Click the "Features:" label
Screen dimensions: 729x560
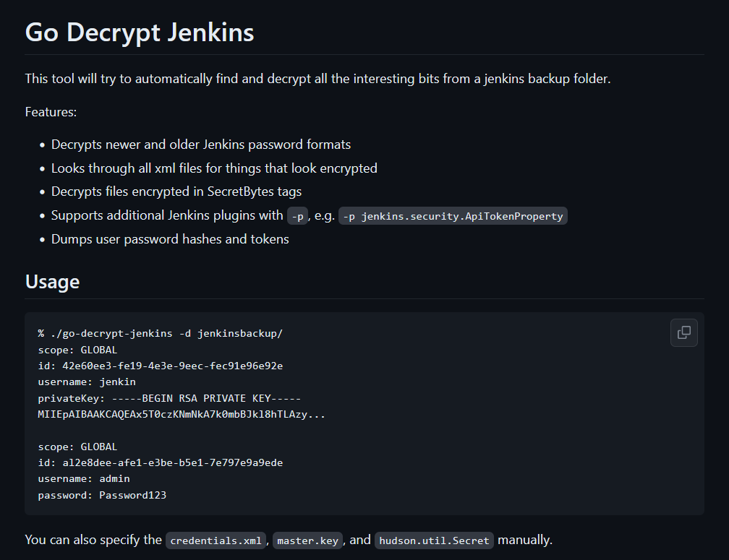(51, 112)
